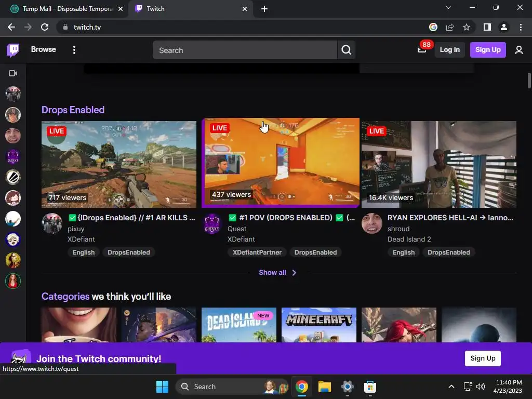Click shroud's channel avatar under third stream
This screenshot has width=532, height=399.
(x=372, y=223)
